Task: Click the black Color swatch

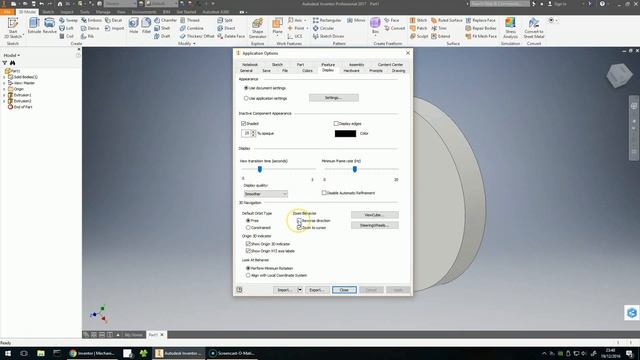Action: click(345, 133)
